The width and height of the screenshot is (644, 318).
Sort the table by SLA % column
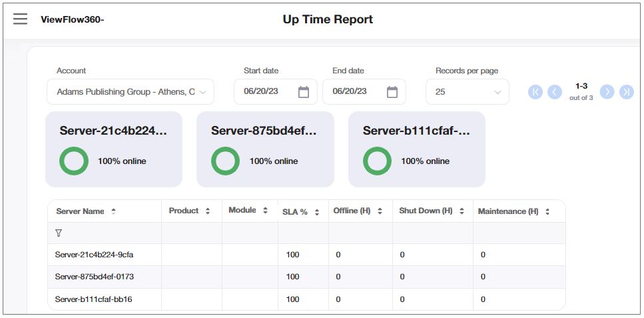pos(317,211)
